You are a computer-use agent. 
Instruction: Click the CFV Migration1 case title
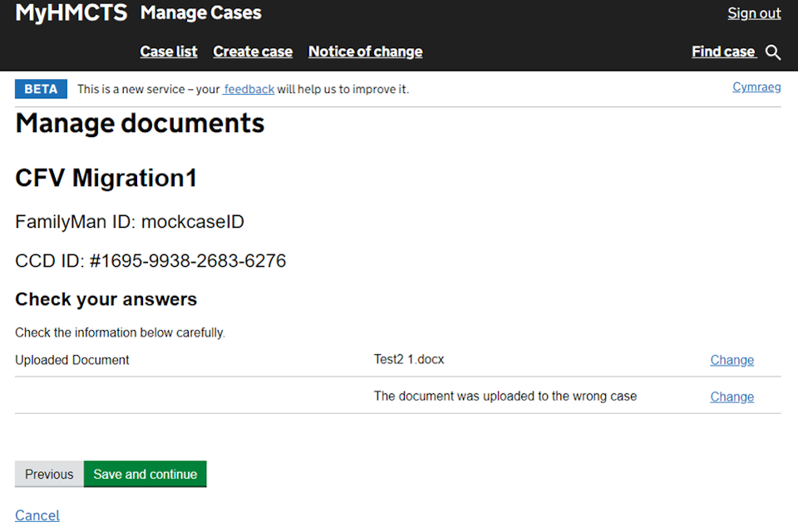point(106,178)
